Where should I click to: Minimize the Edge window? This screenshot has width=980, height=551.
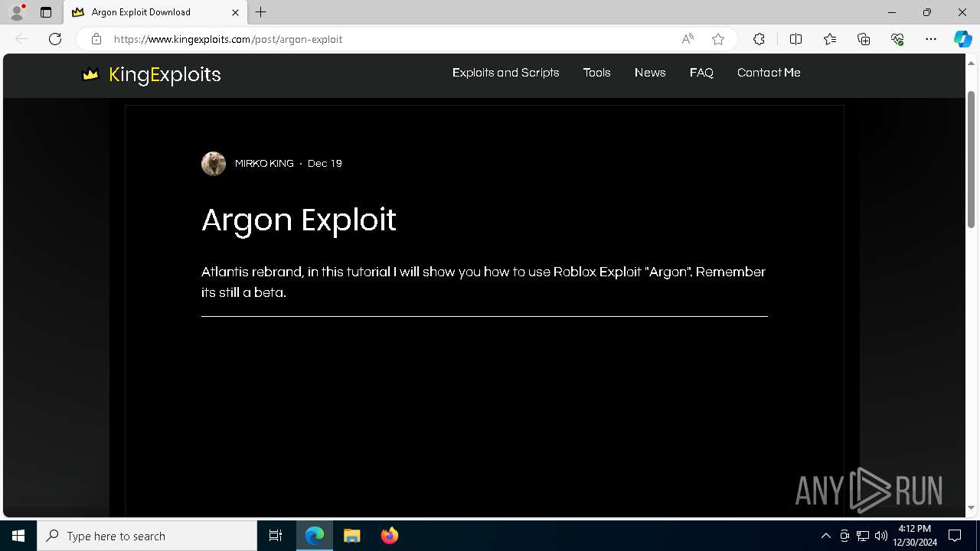click(892, 12)
